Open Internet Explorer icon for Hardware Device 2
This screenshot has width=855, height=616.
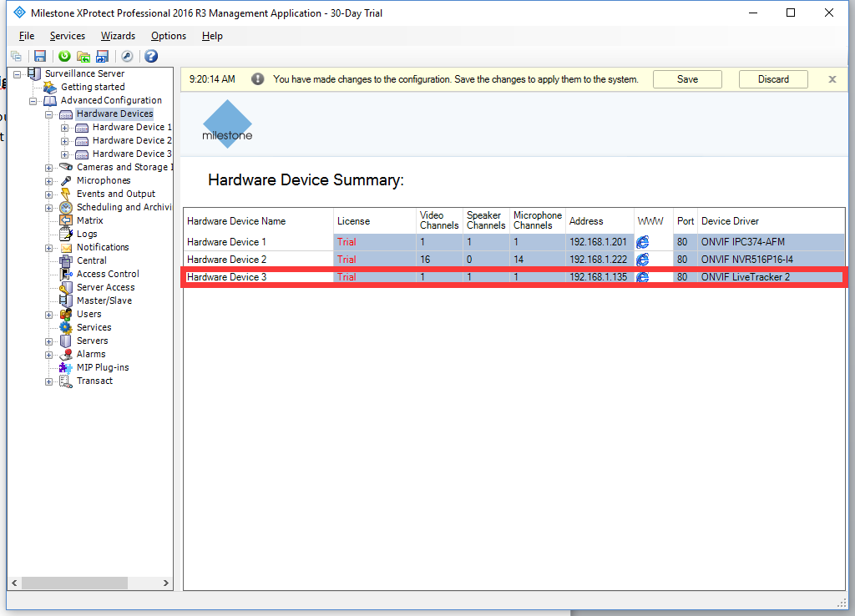pyautogui.click(x=643, y=260)
